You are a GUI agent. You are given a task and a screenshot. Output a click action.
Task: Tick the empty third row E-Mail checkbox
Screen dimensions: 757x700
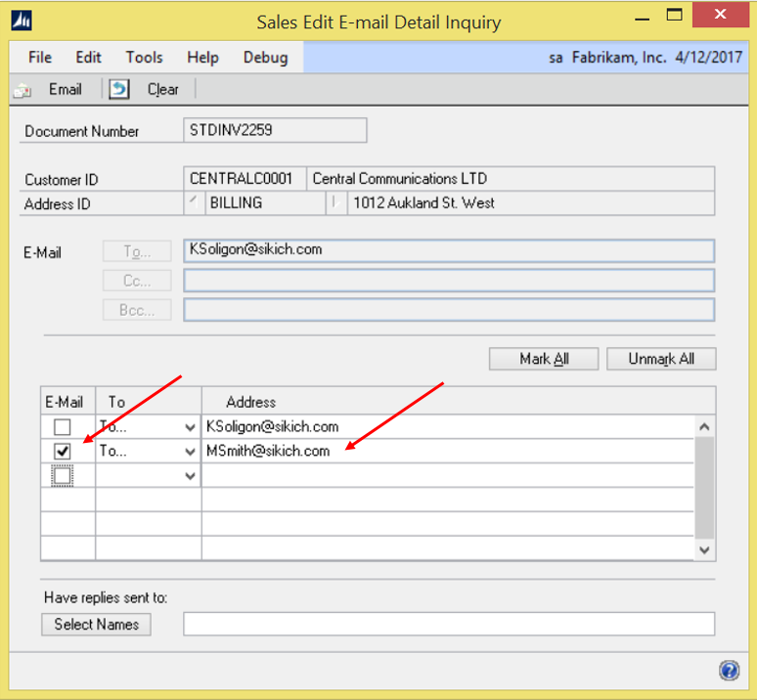[63, 475]
